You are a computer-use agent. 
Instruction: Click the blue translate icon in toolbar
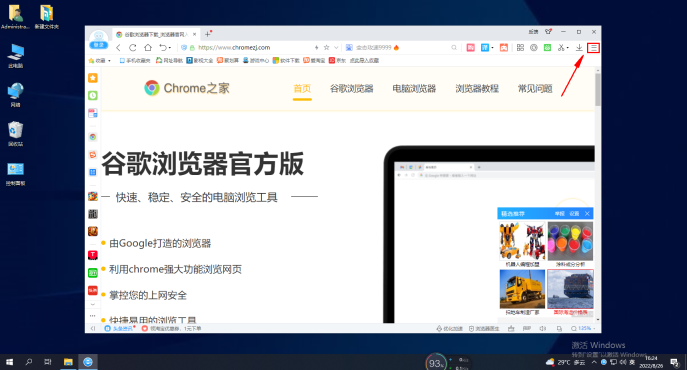[x=485, y=48]
